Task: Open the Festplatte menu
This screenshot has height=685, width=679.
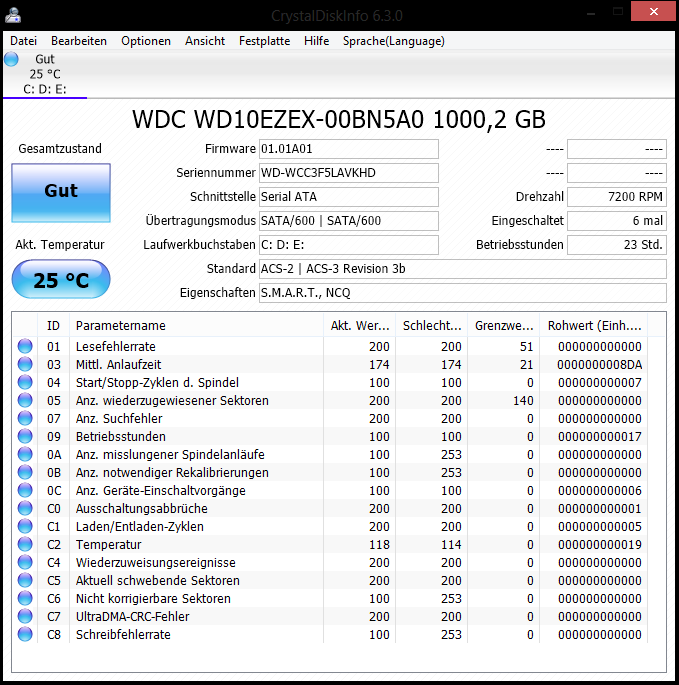Action: (264, 41)
